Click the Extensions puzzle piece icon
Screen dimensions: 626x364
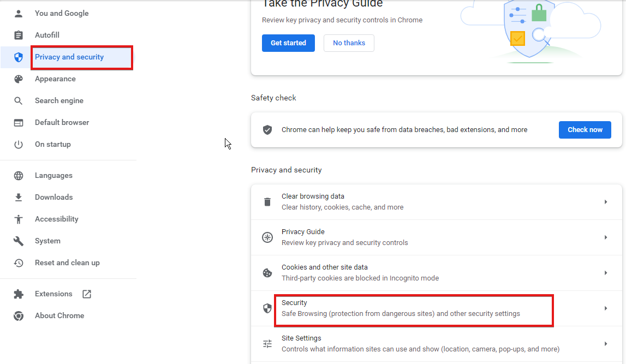click(x=19, y=294)
